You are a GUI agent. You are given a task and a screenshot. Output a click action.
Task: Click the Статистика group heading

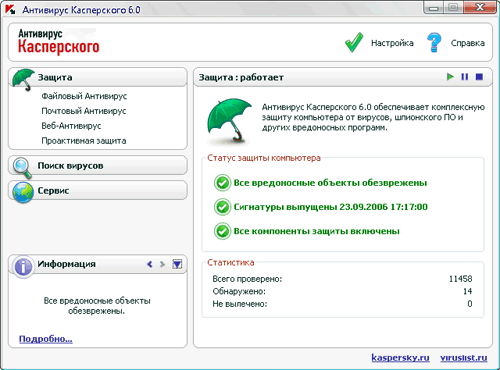coord(231,263)
